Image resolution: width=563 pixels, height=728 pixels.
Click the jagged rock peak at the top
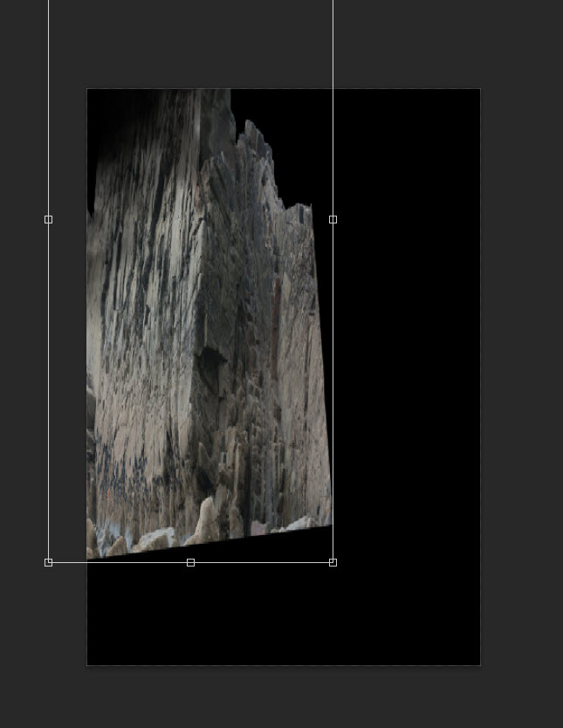pos(253,131)
